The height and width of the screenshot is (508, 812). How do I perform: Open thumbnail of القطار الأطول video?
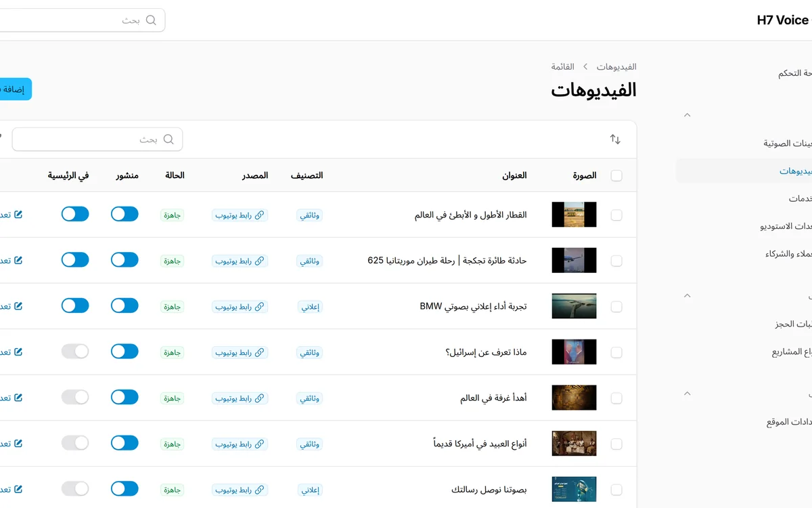point(574,215)
